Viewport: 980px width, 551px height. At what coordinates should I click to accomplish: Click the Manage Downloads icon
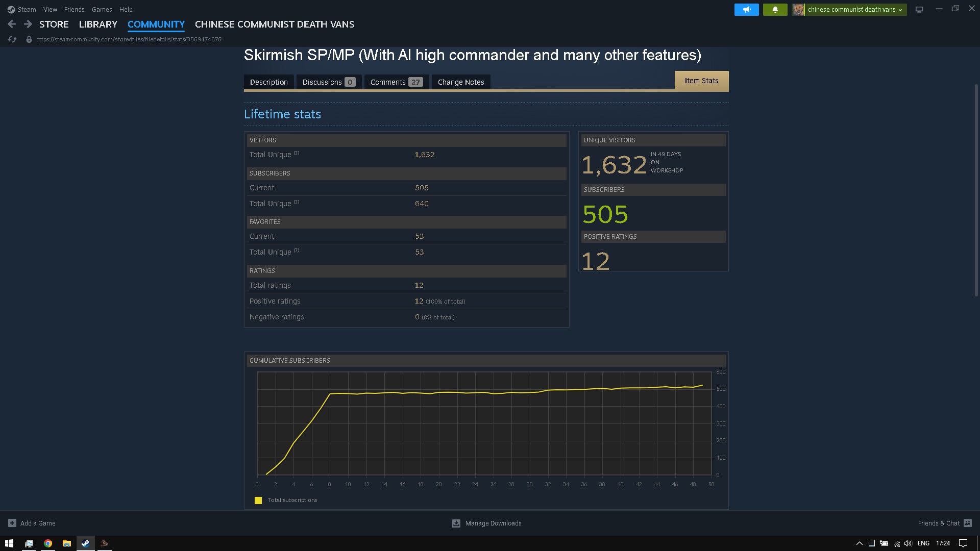click(456, 523)
